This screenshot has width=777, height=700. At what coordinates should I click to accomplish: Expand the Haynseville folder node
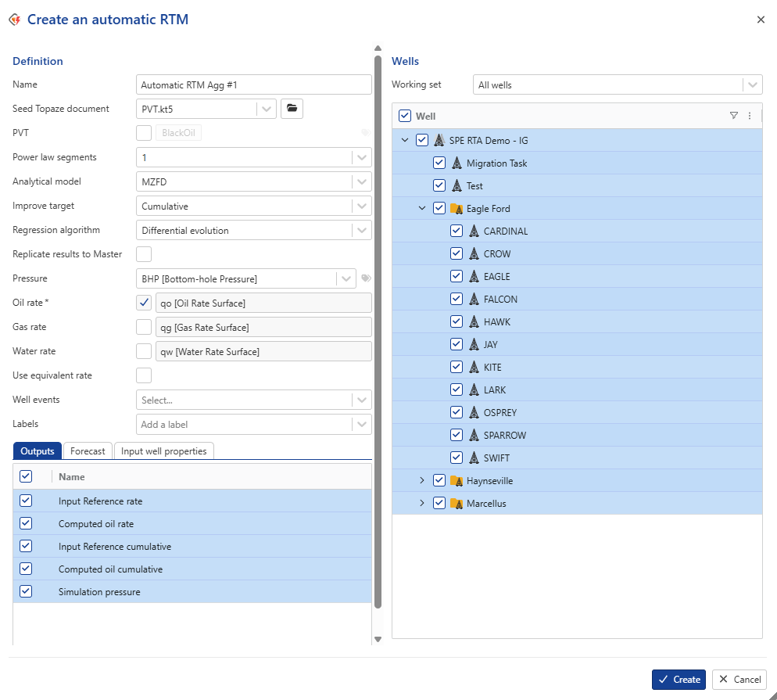(x=422, y=481)
